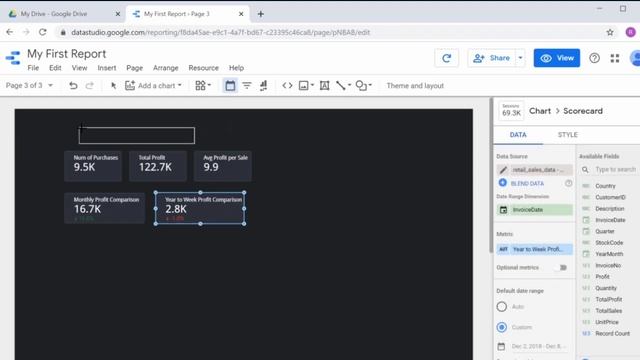Image resolution: width=640 pixels, height=360 pixels.
Task: Refresh data with the refresh button
Action: click(x=447, y=58)
